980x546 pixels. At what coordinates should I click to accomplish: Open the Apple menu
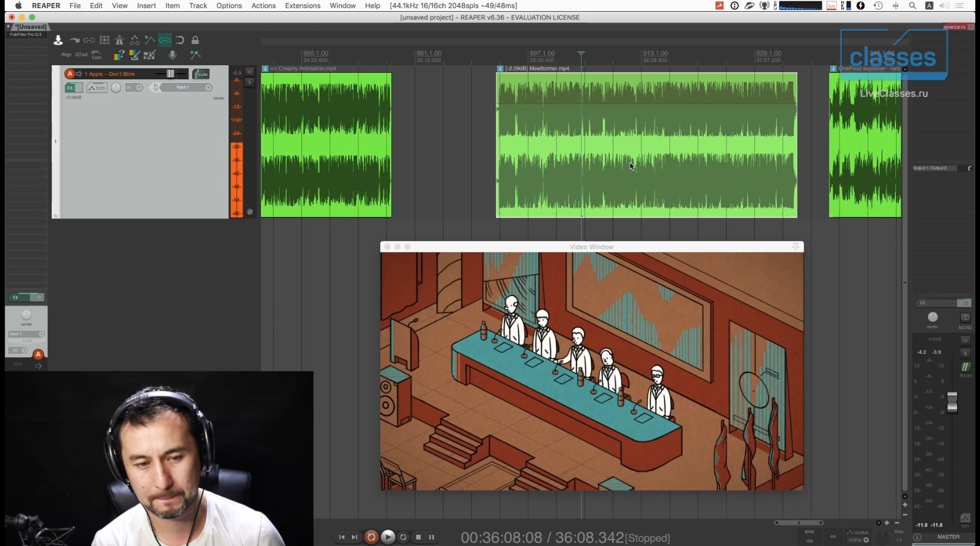tap(18, 5)
